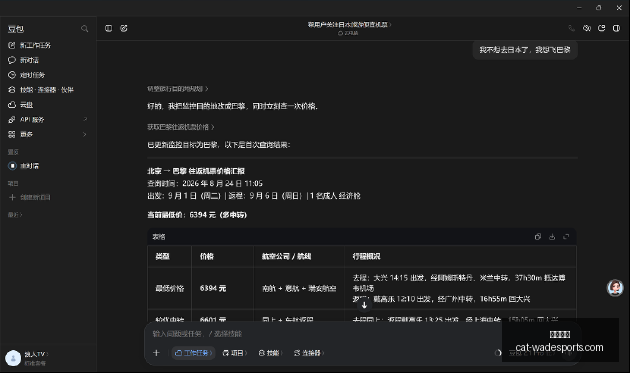This screenshot has width=630, height=373.
Task: Click the 云盘 cloud icon
Action: (12, 105)
